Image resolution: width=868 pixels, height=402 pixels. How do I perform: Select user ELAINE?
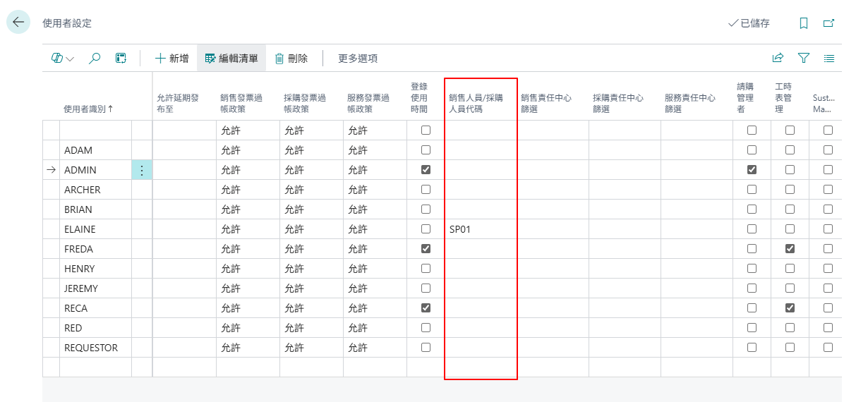click(x=80, y=229)
